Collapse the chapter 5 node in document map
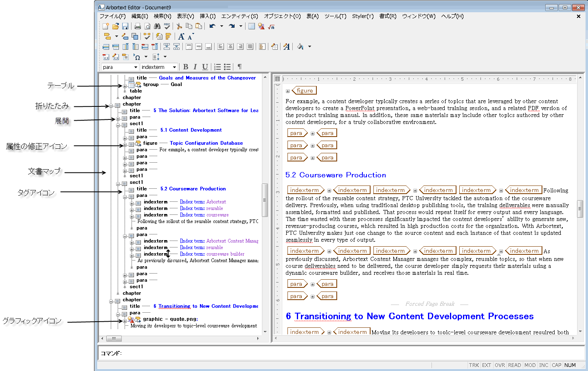The width and height of the screenshot is (588, 371). pyautogui.click(x=111, y=106)
